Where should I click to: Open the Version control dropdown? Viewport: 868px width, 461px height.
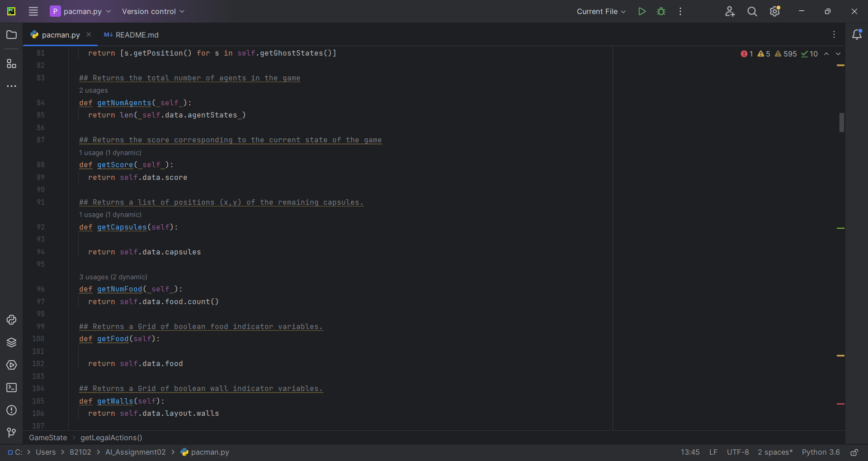coord(153,11)
